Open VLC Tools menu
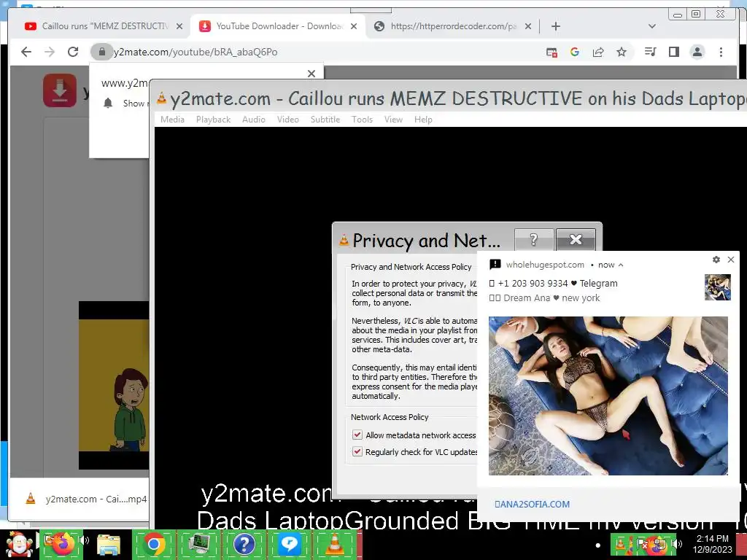This screenshot has width=747, height=560. click(x=362, y=120)
